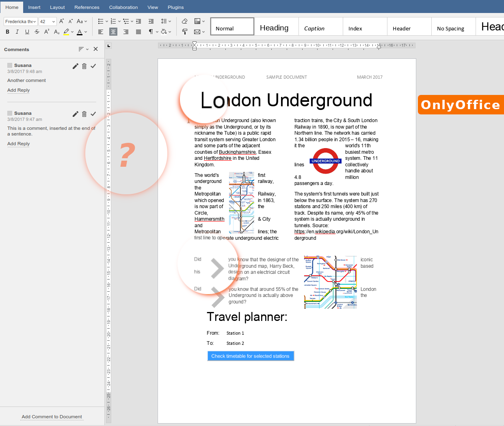
Task: Insert numbered list icon
Action: click(113, 21)
